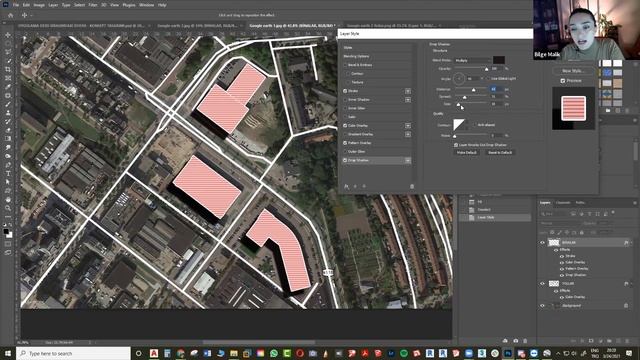Screen dimensions: 640x360
Task: Click the Windows Start button
Action: (8, 353)
